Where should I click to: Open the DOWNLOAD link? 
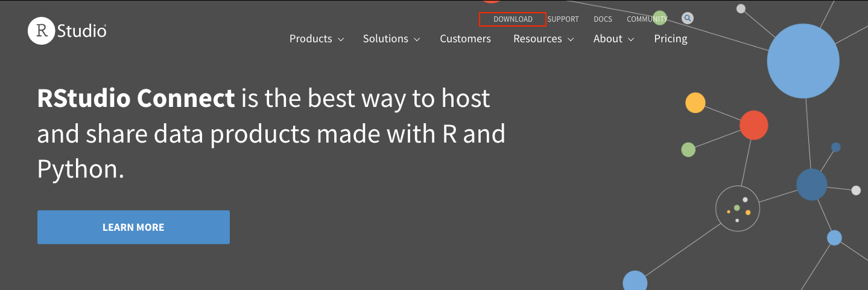pos(513,19)
